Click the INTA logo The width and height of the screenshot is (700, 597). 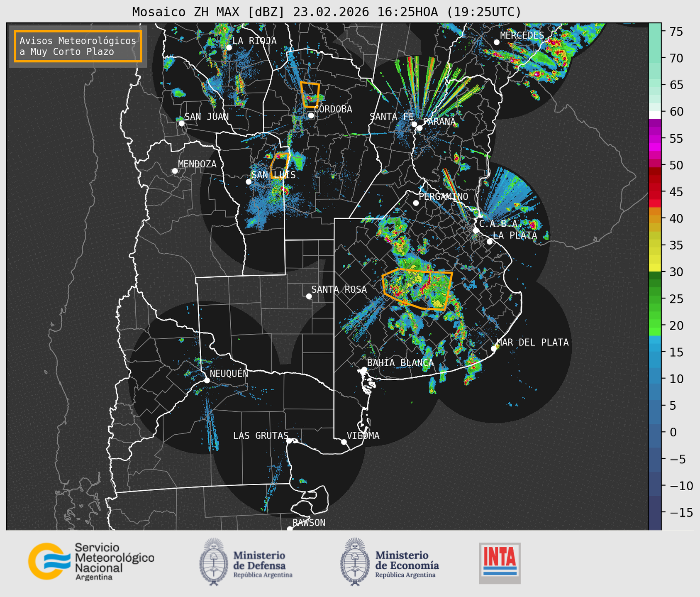coord(500,563)
